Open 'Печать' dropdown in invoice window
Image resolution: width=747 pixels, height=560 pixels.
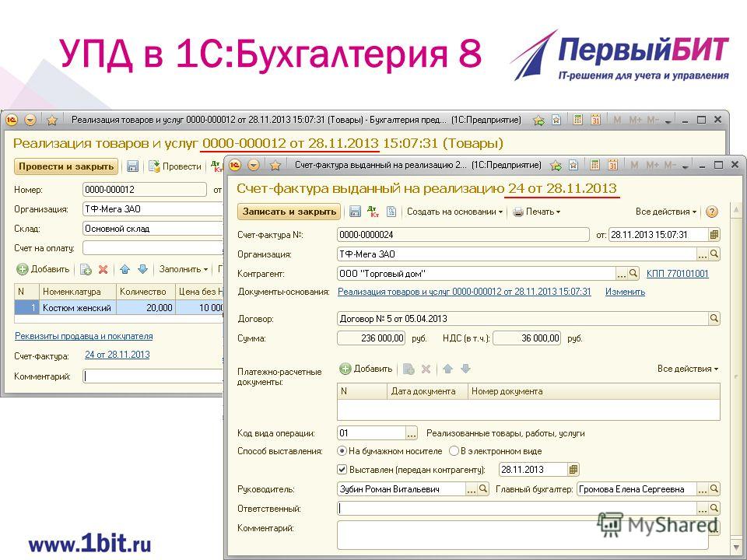tap(537, 212)
